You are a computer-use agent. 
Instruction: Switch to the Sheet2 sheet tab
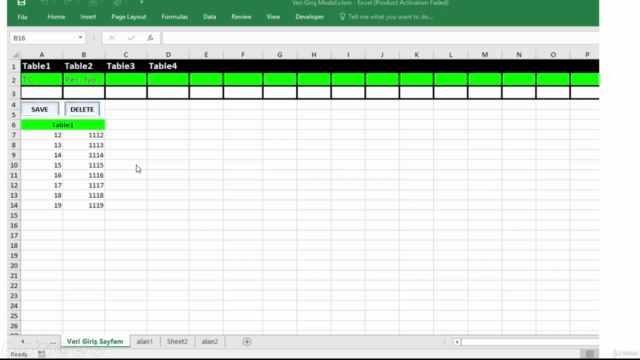[x=177, y=341]
